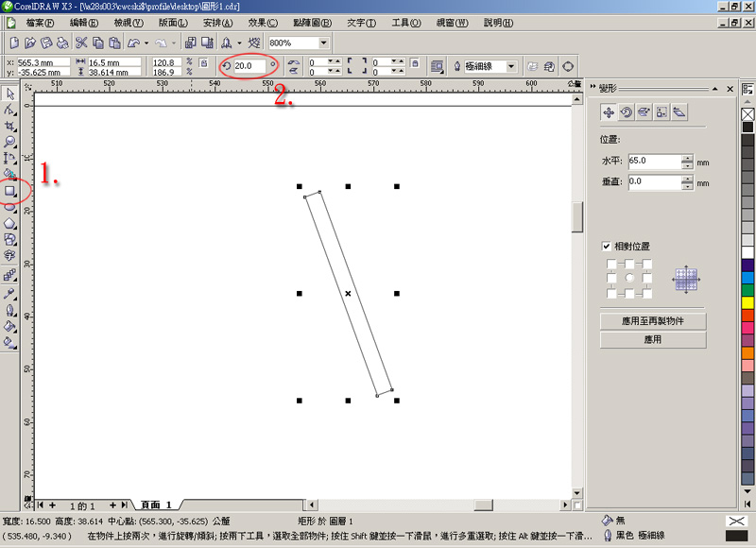The height and width of the screenshot is (548, 756).
Task: Open the color palette flyout at the top
Action: 747,89
